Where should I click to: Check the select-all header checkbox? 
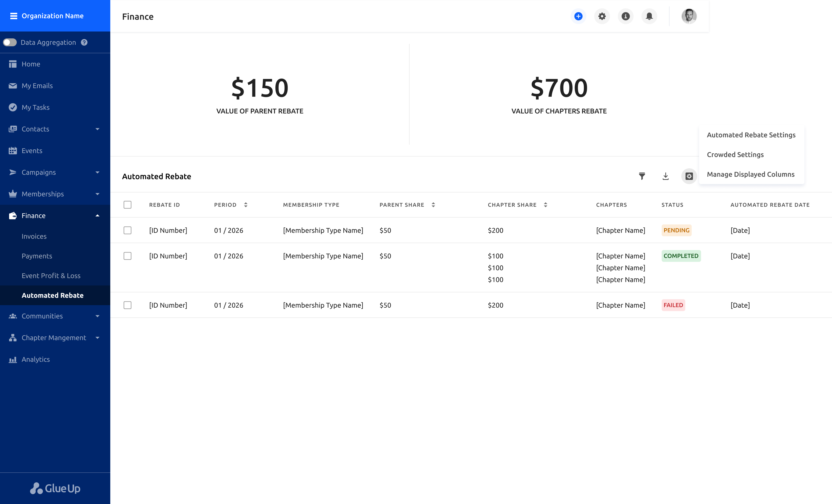(127, 205)
